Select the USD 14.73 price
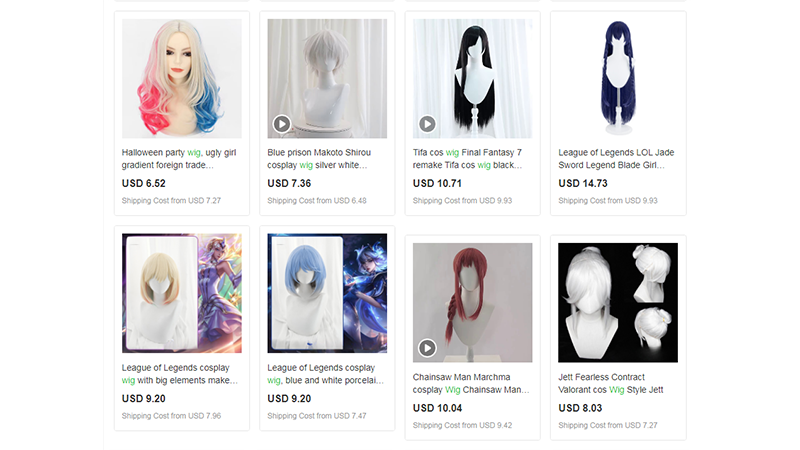800x450 pixels. pos(583,183)
